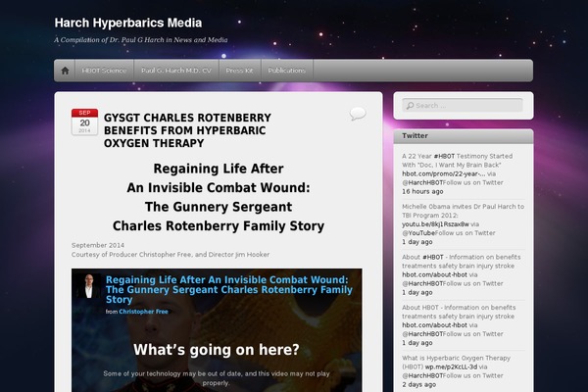Open the comment bubble icon beside post title

[358, 114]
